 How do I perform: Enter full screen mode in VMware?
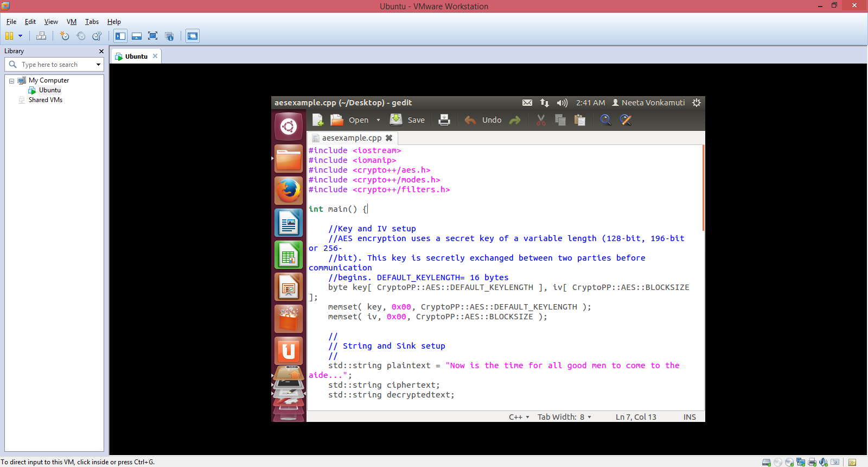[x=153, y=36]
